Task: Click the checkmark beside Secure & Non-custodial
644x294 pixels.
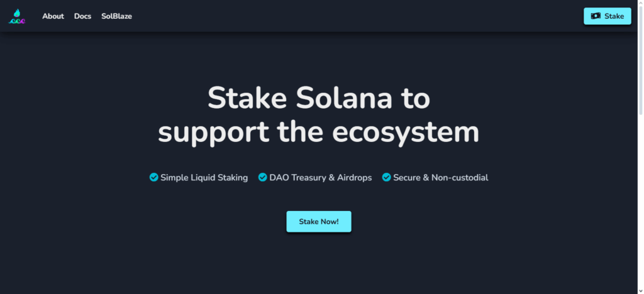Action: [386, 177]
